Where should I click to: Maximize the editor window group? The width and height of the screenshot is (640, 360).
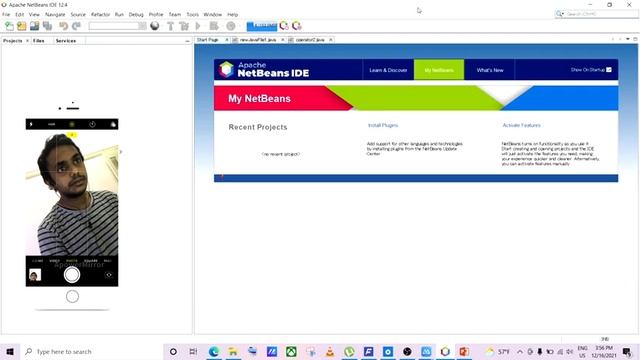click(x=635, y=39)
